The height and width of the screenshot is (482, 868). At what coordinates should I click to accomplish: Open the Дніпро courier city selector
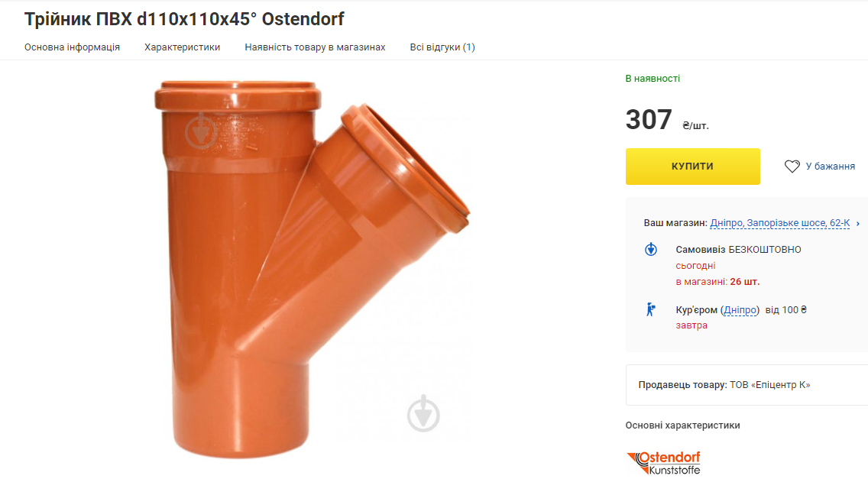pyautogui.click(x=740, y=310)
